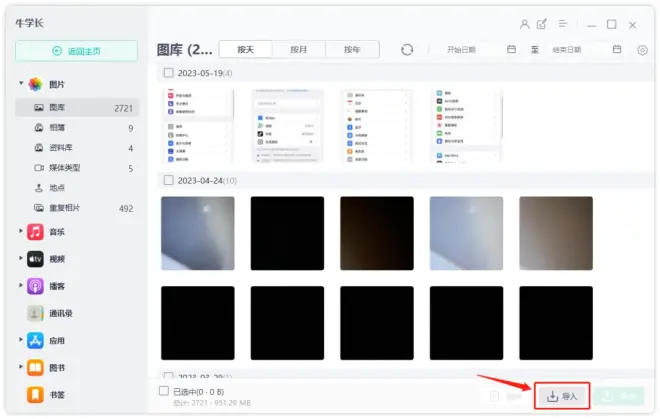Tick the 已选中 select-all checkbox
This screenshot has width=660, height=419.
(x=164, y=391)
